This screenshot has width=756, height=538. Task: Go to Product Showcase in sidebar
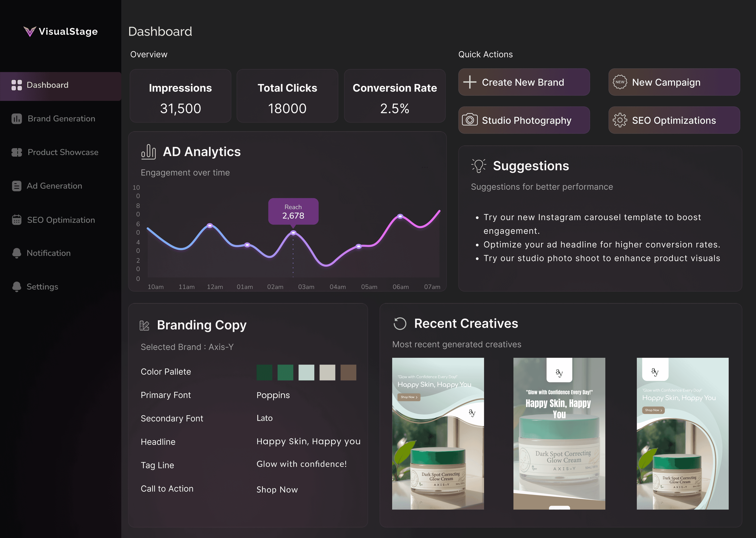coord(63,152)
